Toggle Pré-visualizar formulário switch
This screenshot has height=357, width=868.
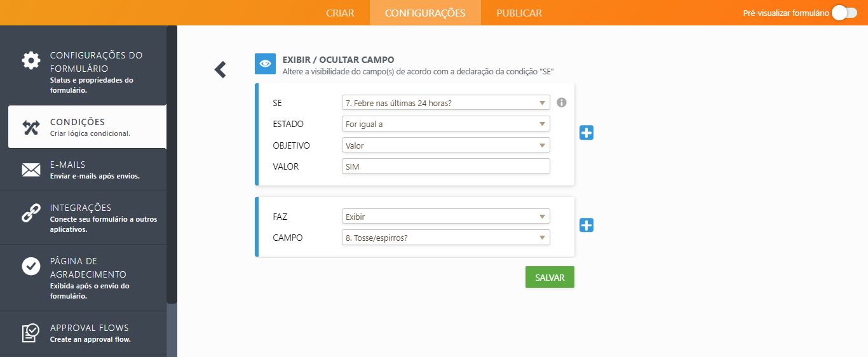(x=844, y=13)
